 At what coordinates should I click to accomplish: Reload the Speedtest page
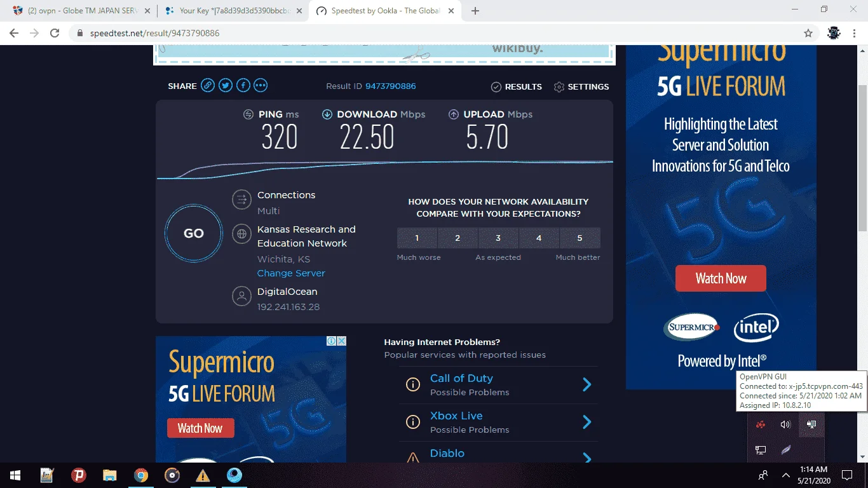pyautogui.click(x=55, y=33)
